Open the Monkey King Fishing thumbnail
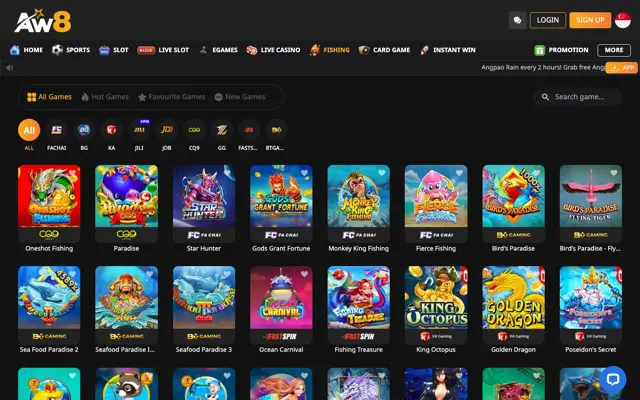The width and height of the screenshot is (640, 400). point(358,196)
